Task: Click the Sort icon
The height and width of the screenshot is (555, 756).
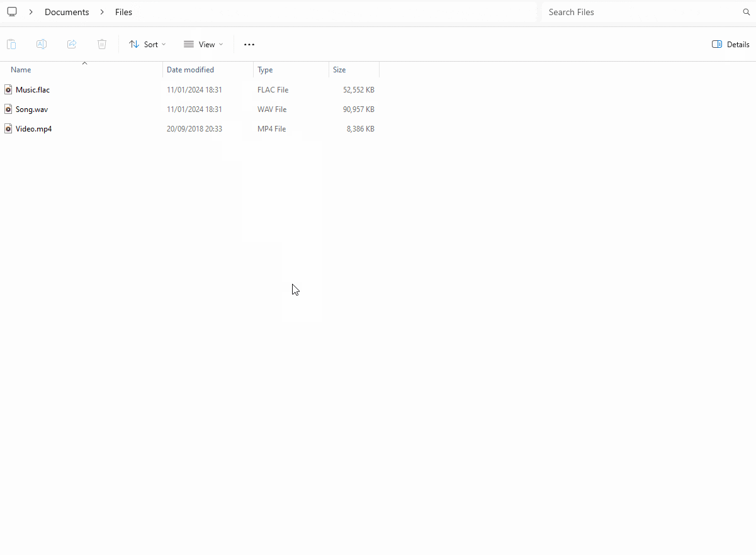Action: 133,44
